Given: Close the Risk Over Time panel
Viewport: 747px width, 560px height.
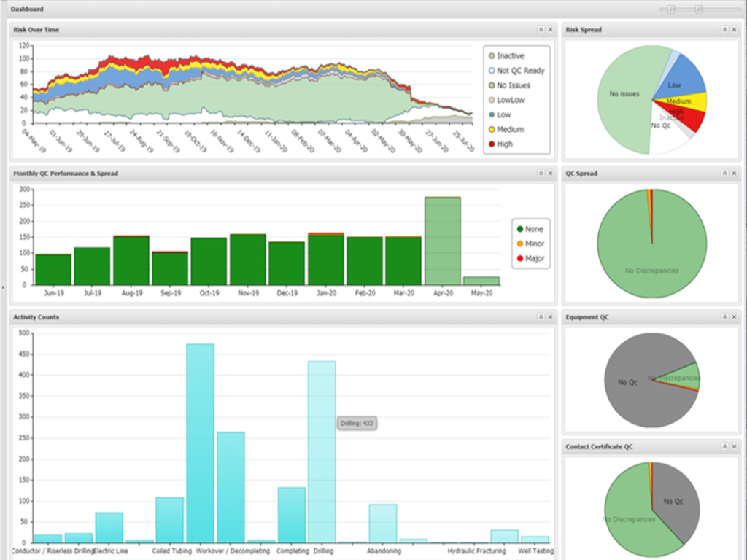Looking at the screenshot, I should [x=550, y=30].
